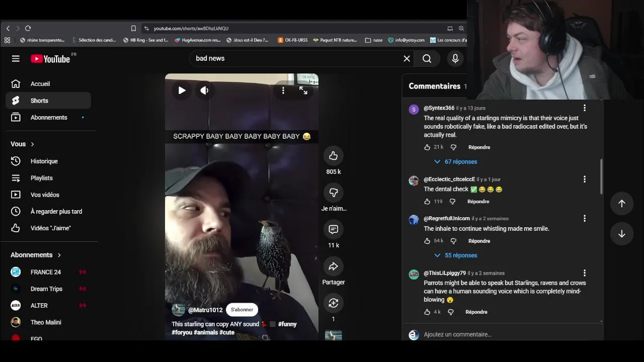Open the FRANCE 24 subscription channel
The height and width of the screenshot is (362, 644).
coord(48,272)
